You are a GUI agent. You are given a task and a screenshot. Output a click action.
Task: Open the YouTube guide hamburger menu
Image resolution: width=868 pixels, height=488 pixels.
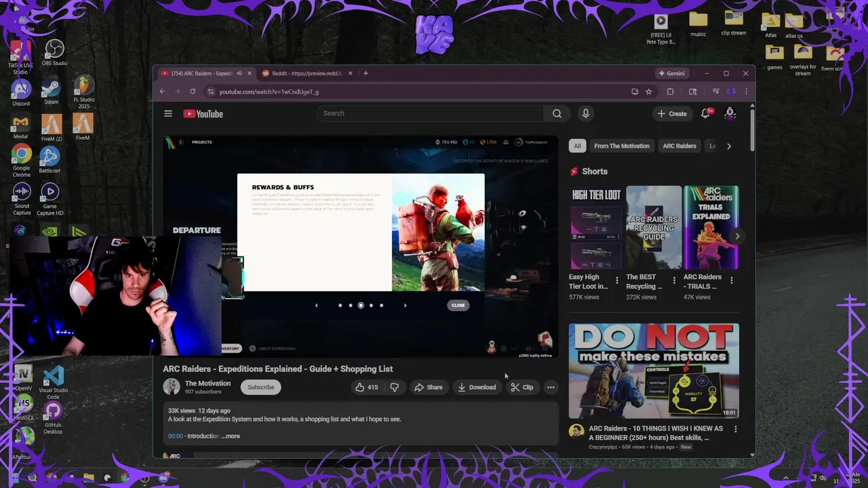(168, 114)
